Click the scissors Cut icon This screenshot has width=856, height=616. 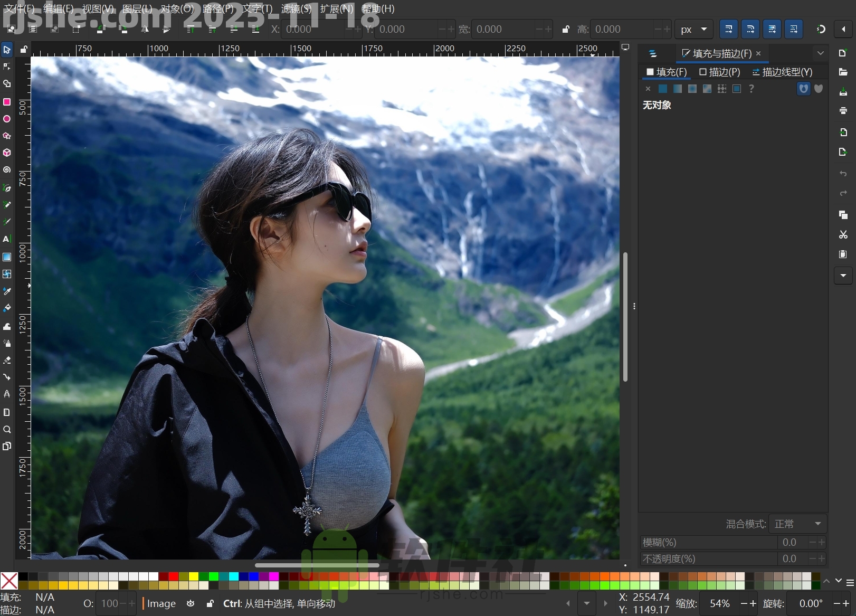(x=843, y=234)
